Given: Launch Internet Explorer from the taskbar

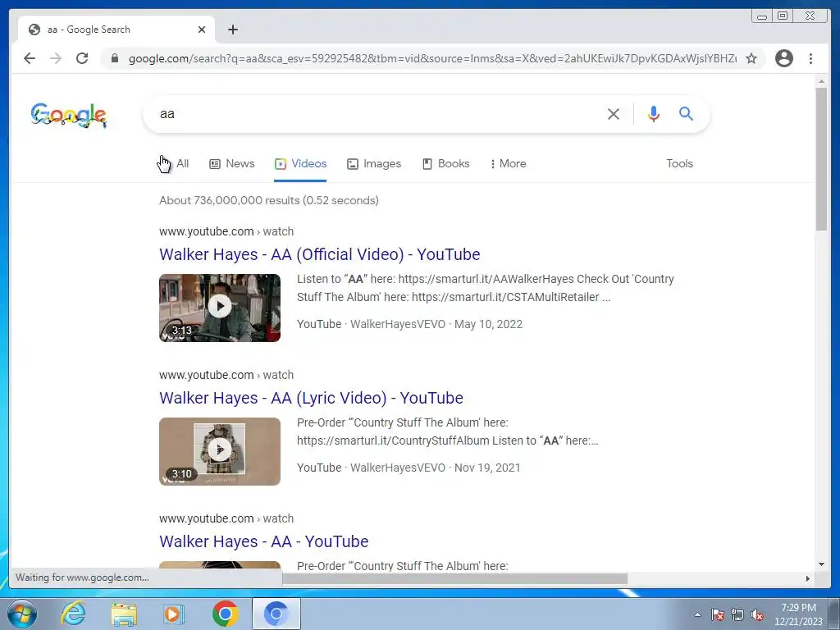Looking at the screenshot, I should tap(73, 614).
